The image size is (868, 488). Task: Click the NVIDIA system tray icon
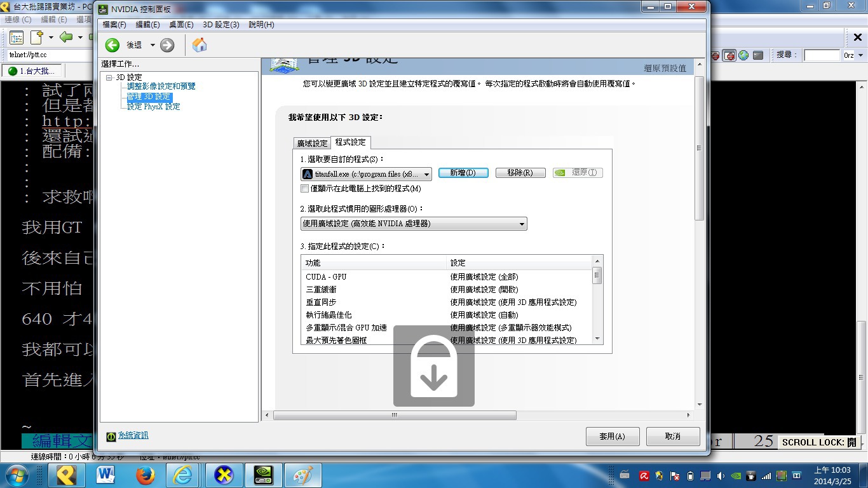[736, 475]
